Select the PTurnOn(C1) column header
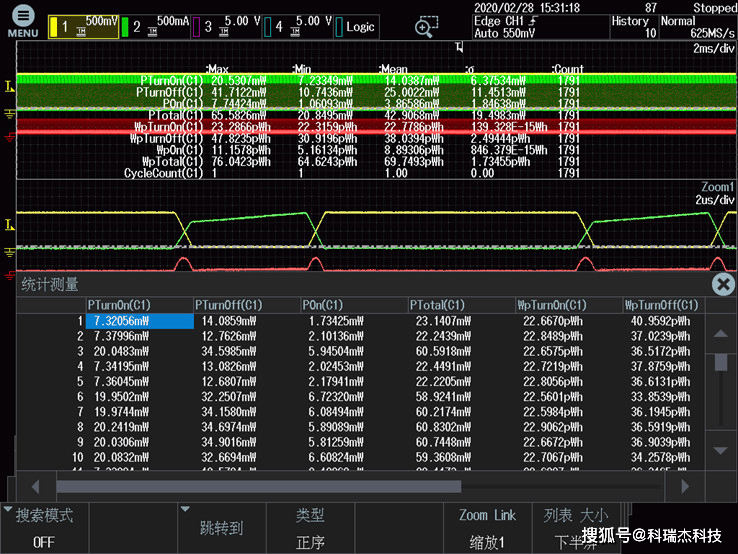The image size is (738, 554). click(139, 305)
